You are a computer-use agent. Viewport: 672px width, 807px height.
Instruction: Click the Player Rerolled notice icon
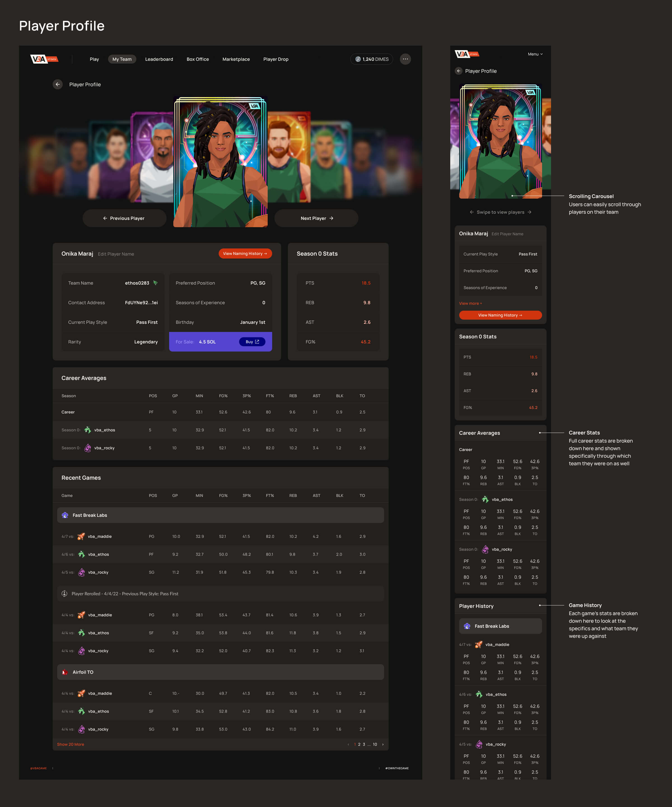tap(65, 594)
